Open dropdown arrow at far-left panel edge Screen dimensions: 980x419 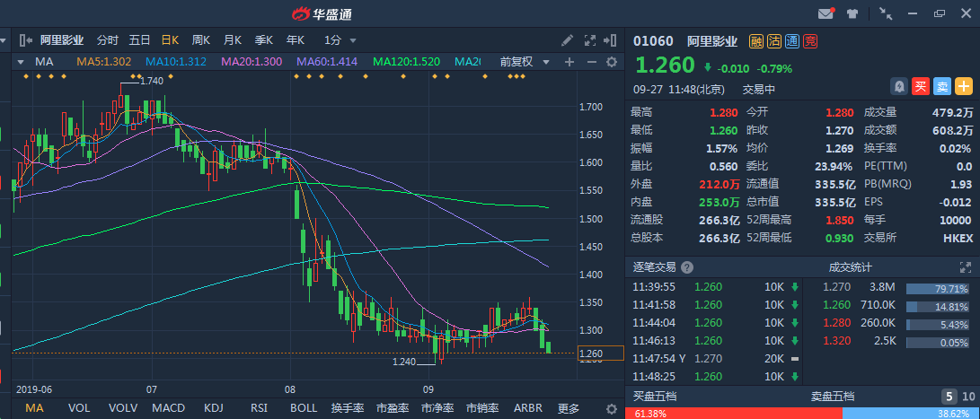coord(3,40)
